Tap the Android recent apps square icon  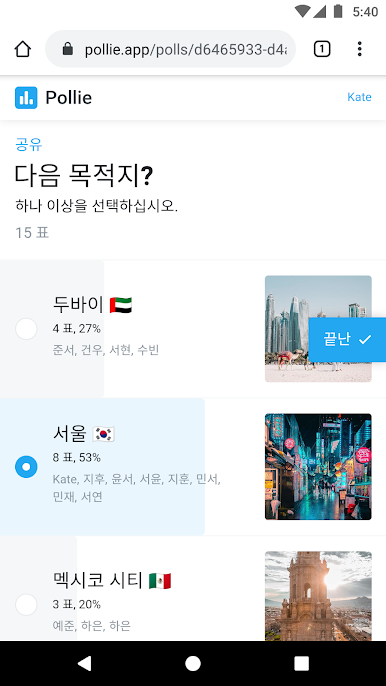(x=301, y=663)
